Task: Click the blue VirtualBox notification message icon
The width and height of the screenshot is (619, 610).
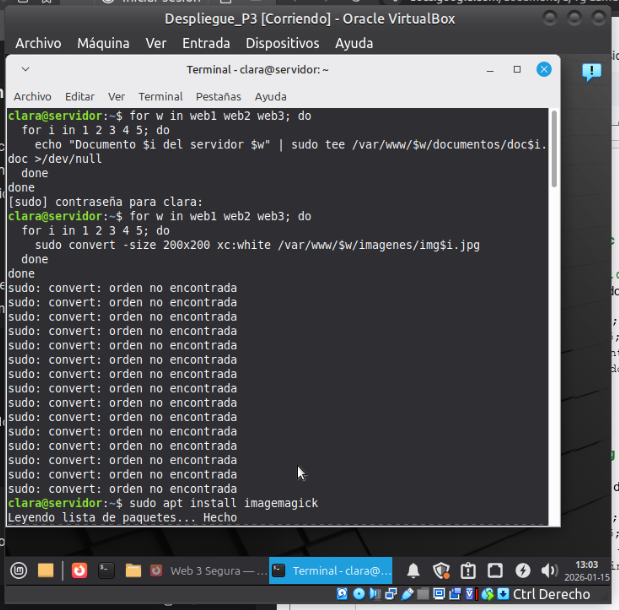Action: [x=592, y=71]
